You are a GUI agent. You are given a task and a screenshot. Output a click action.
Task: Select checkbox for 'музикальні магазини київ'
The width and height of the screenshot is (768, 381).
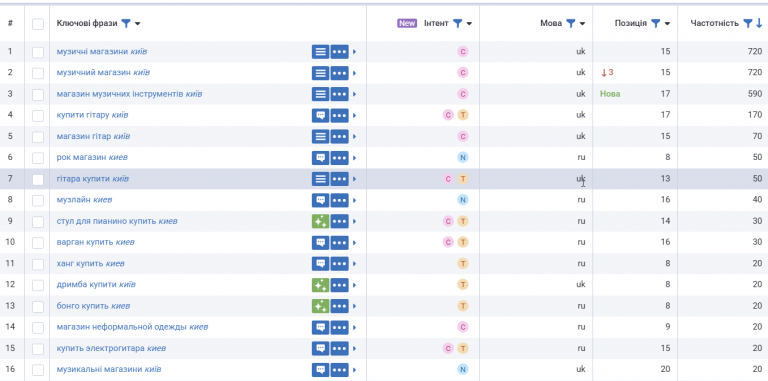coord(38,370)
